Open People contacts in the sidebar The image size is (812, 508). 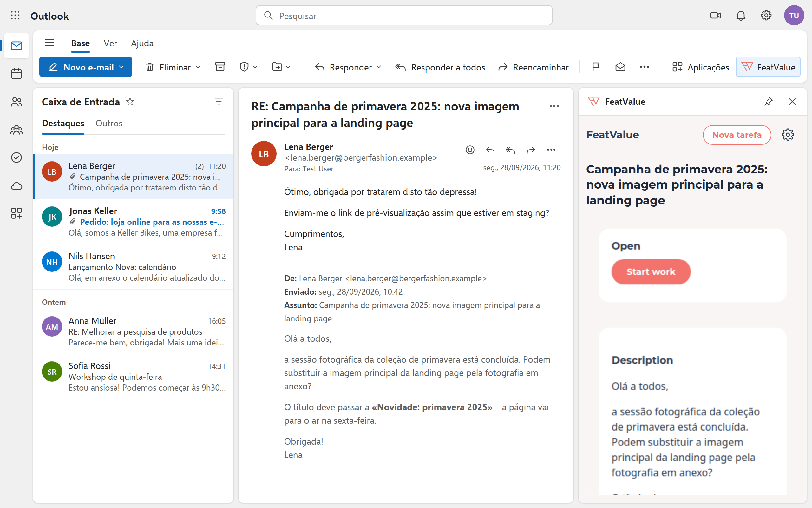click(16, 102)
